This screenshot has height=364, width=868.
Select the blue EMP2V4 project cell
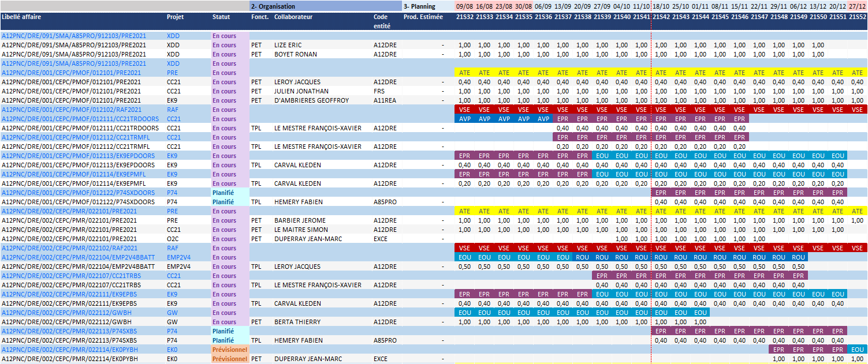(178, 257)
